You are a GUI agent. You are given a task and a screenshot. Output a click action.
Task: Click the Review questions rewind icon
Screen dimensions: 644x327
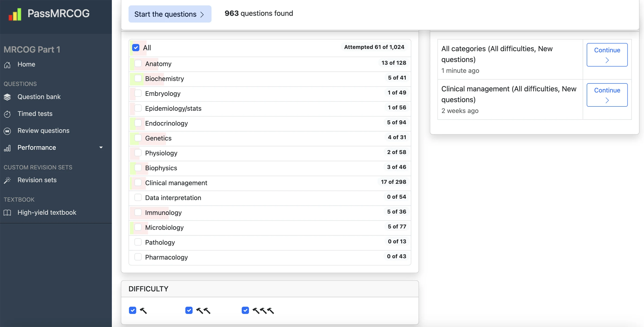[x=7, y=131]
